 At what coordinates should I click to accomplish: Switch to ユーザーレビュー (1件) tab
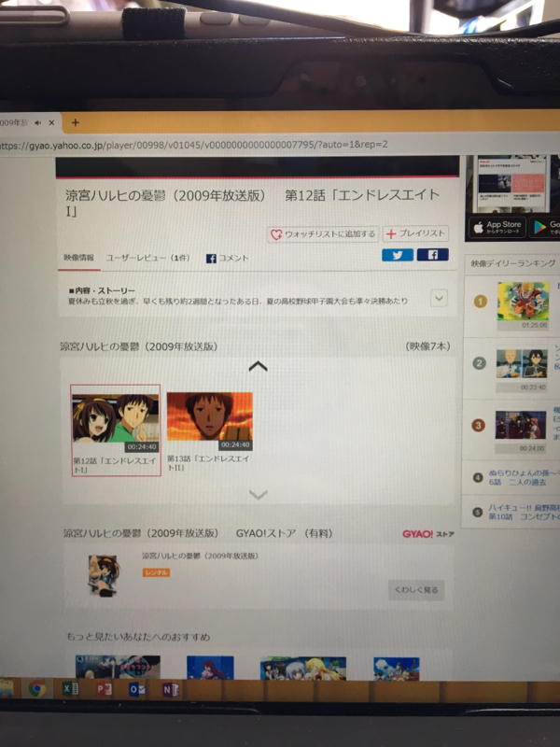[x=147, y=258]
